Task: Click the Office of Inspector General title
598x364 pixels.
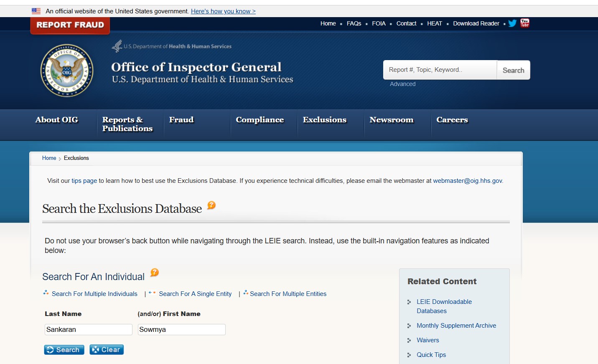Action: tap(196, 67)
